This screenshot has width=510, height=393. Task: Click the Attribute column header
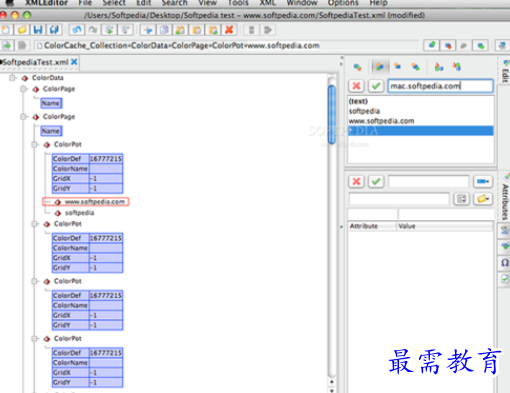click(x=372, y=226)
